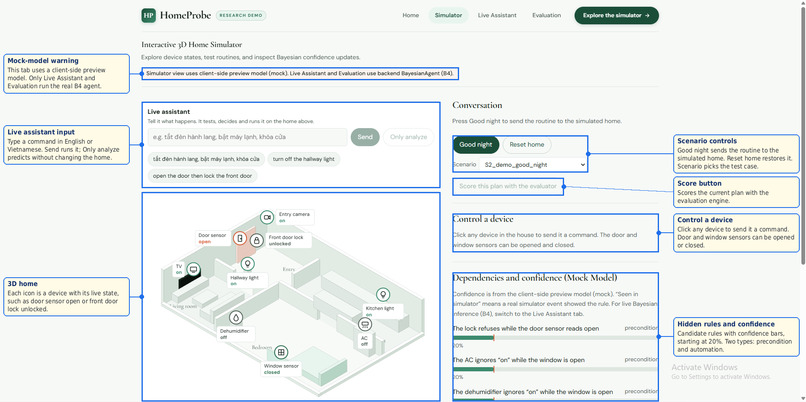Click the AC unit icon
The height and width of the screenshot is (402, 806).
365,324
